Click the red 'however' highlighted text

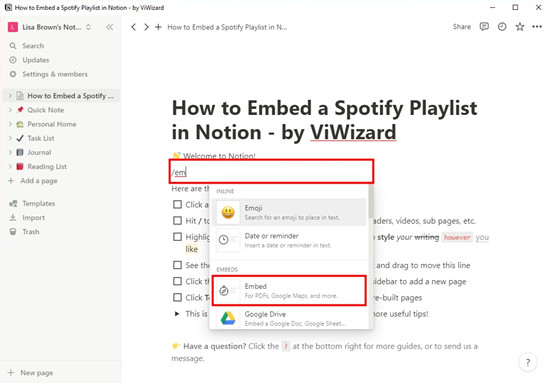[x=457, y=237]
